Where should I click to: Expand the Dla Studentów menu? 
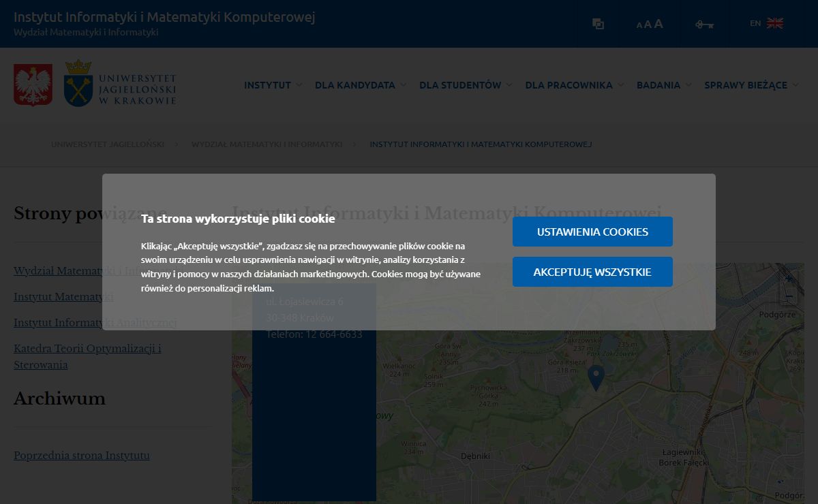coord(466,85)
